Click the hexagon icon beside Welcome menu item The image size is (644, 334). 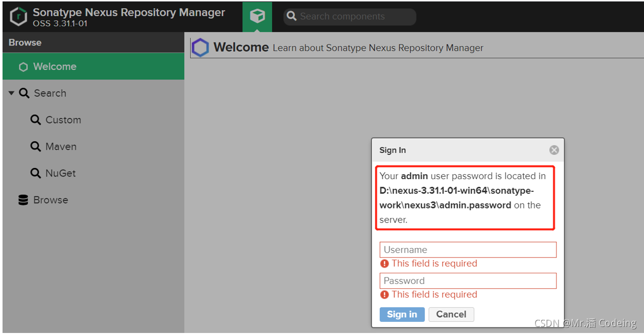coord(23,67)
